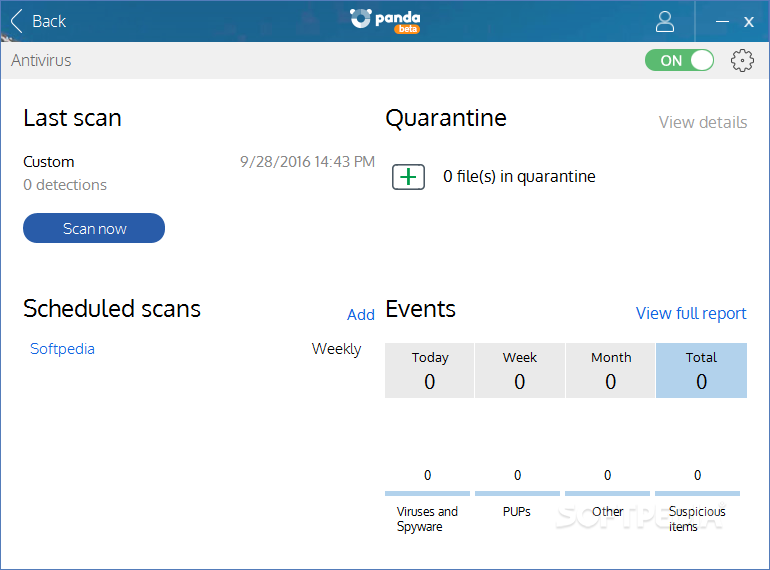Image resolution: width=770 pixels, height=570 pixels.
Task: Click the Other category bar
Action: tap(607, 493)
